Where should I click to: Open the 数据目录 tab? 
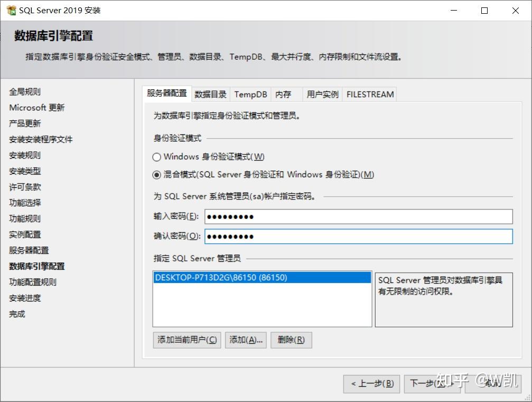[x=210, y=95]
